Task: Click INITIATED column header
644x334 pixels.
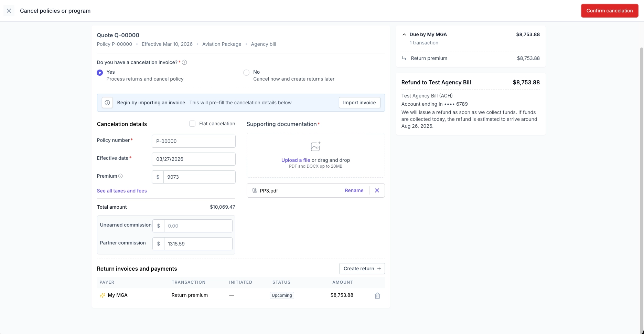Action: click(240, 282)
